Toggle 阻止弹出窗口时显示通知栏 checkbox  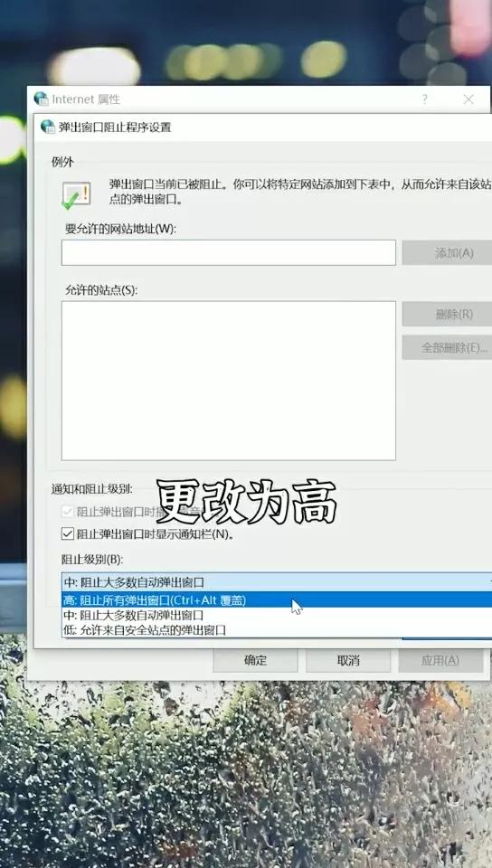(68, 534)
